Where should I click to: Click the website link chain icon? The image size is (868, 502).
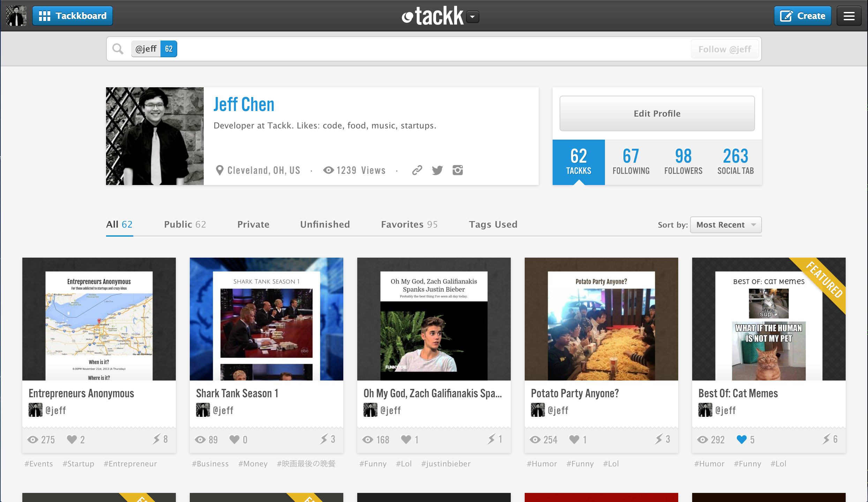coord(417,170)
